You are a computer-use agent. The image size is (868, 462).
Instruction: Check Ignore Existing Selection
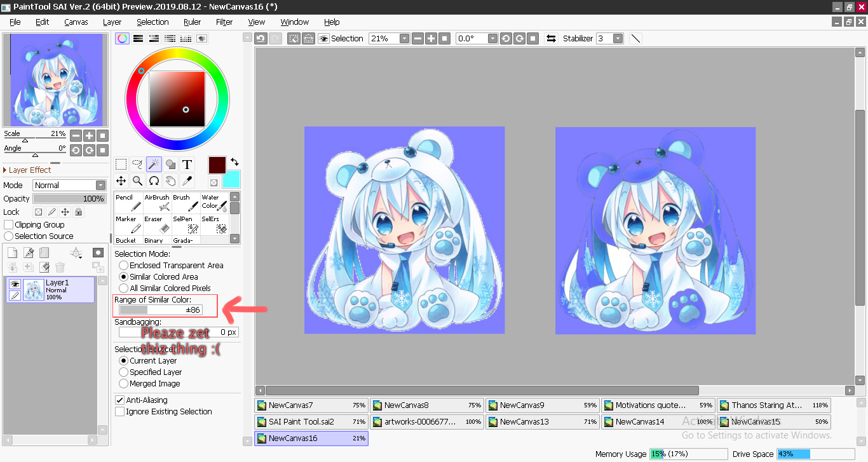[119, 411]
